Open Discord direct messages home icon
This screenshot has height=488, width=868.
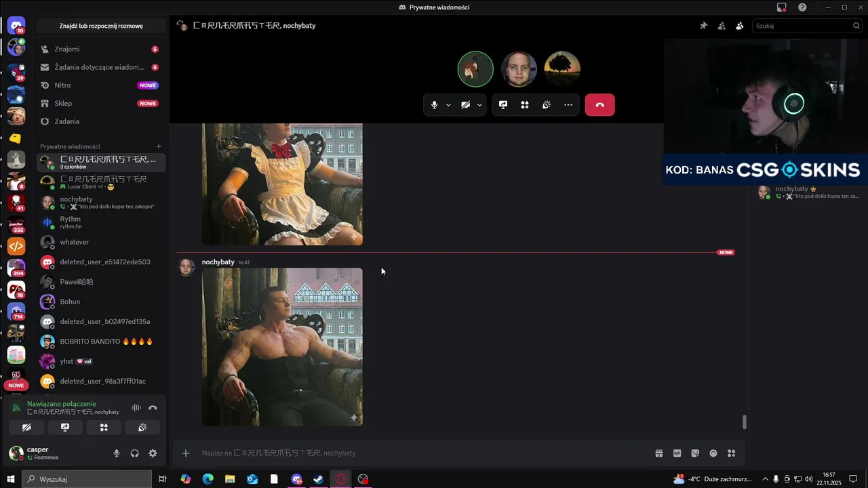(x=16, y=26)
